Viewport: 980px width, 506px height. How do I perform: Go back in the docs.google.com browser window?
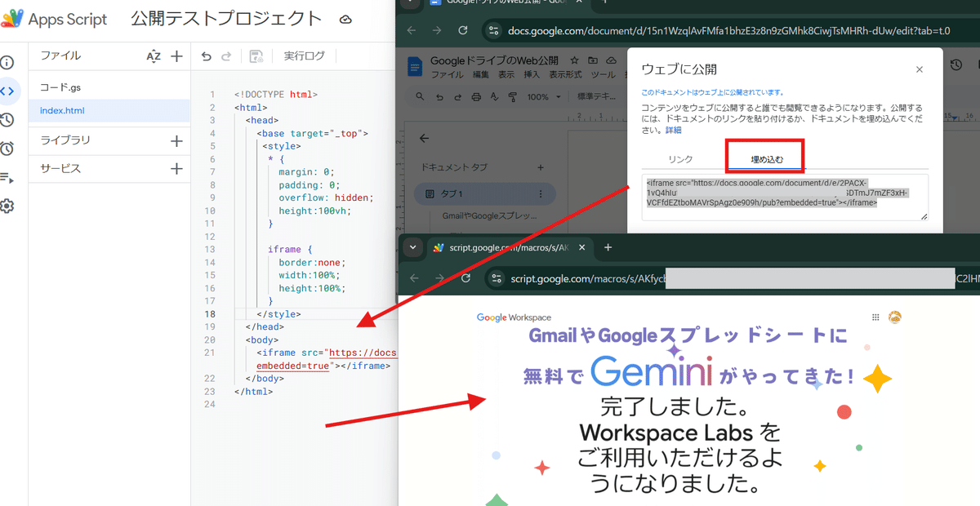coord(412,31)
